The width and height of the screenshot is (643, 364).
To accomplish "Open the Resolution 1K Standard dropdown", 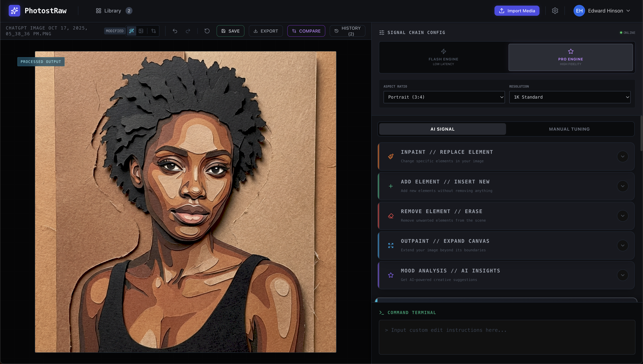I will tap(570, 97).
